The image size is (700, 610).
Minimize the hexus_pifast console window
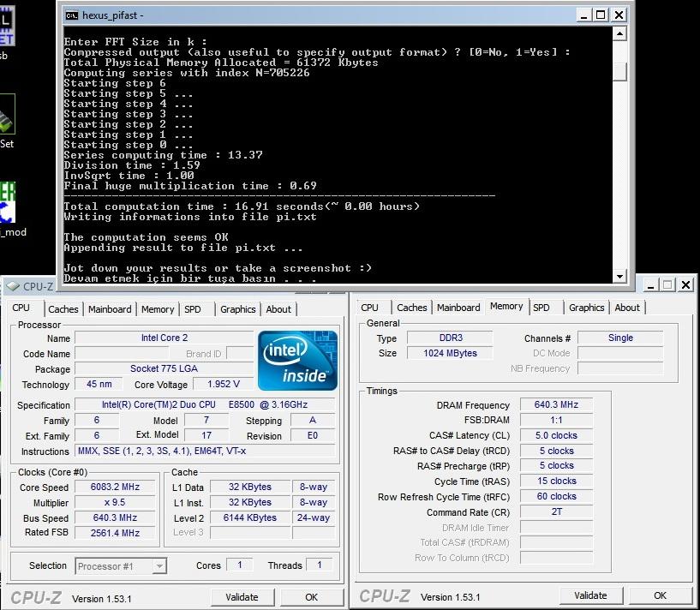click(x=583, y=15)
